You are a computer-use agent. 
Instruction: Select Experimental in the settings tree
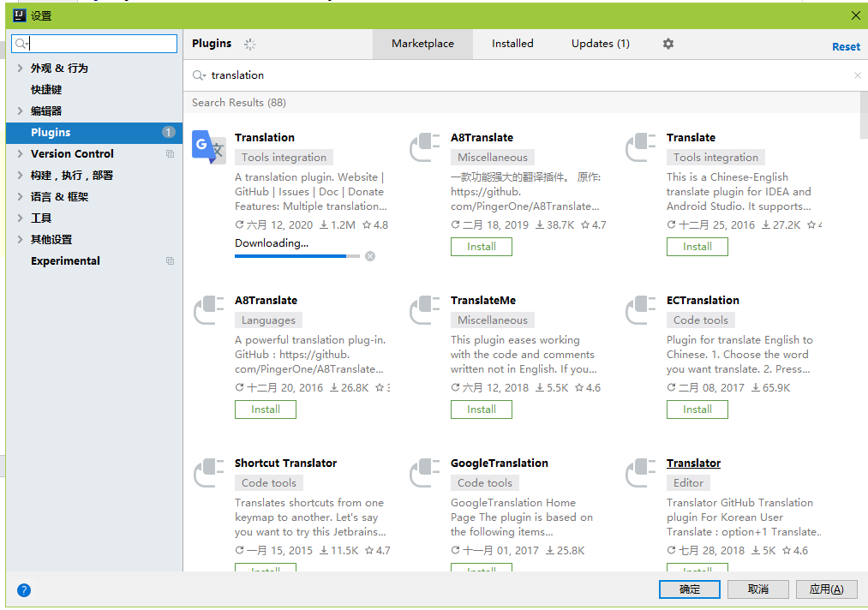[x=94, y=260]
